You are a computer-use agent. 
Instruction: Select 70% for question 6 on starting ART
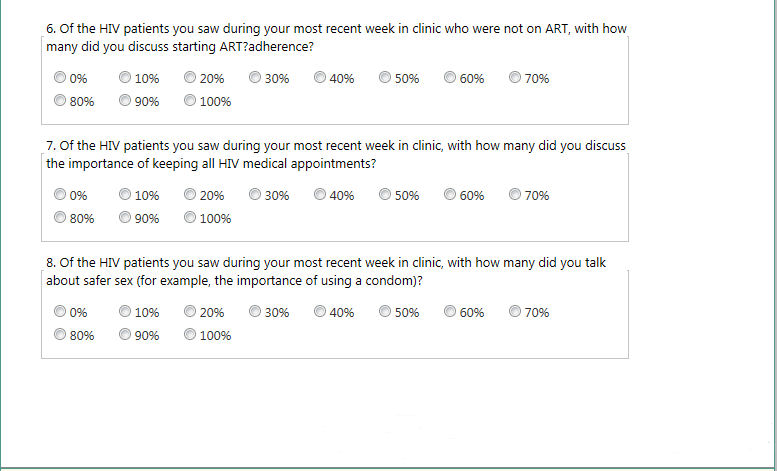(x=515, y=78)
